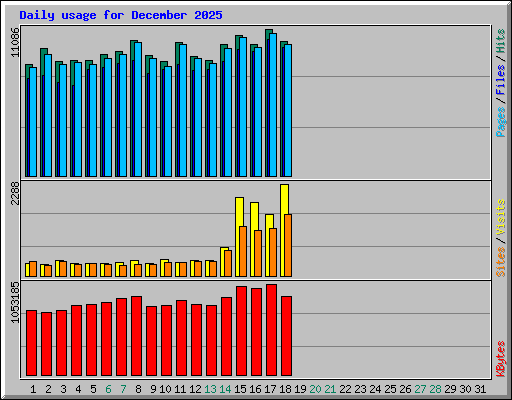Image resolution: width=512 pixels, height=400 pixels.
Task: Click day 11 on the x-axis
Action: point(180,389)
